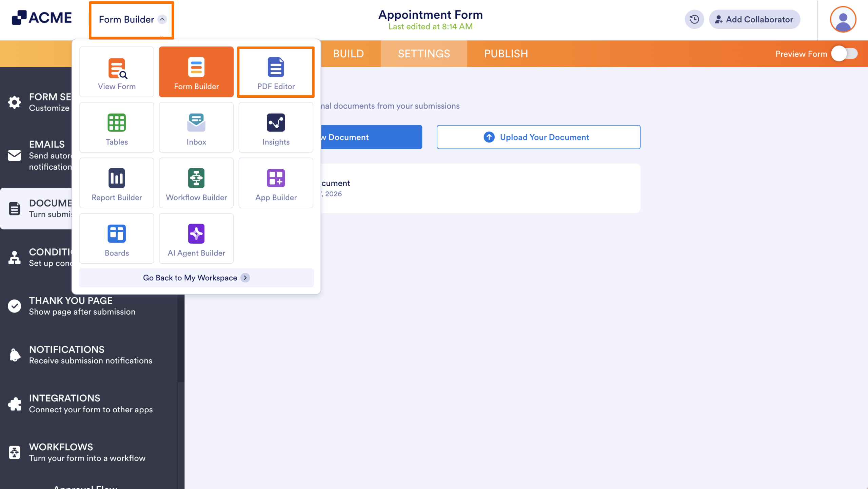Viewport: 868px width, 489px height.
Task: Open Integrations settings in sidebar
Action: [x=88, y=404]
